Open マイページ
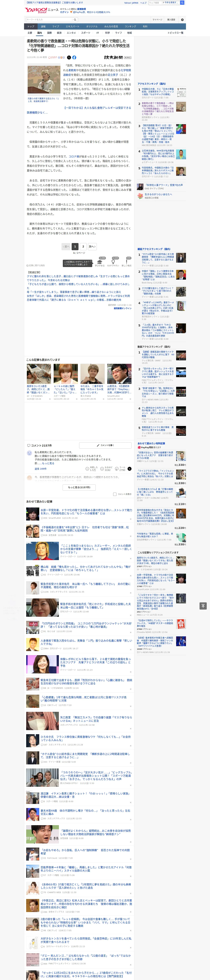This screenshot has height=980, width=210. tap(157, 19)
